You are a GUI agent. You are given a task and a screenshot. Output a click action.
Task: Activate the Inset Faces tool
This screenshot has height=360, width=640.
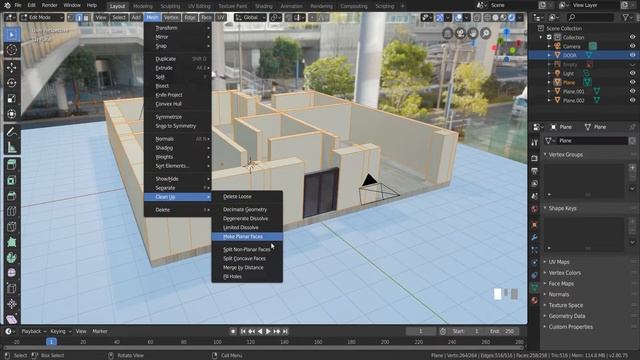11,180
